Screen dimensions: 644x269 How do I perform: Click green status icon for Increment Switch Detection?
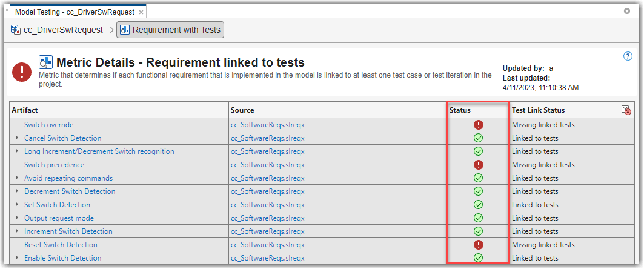(x=478, y=231)
